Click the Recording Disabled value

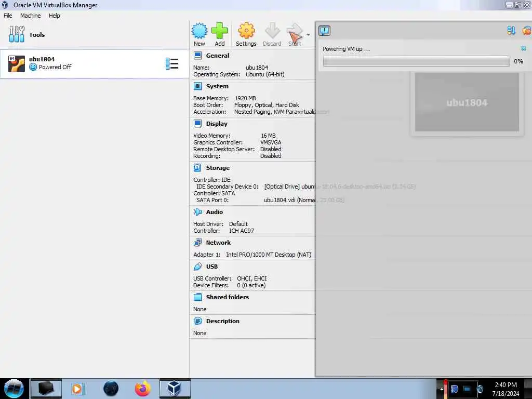[271, 156]
